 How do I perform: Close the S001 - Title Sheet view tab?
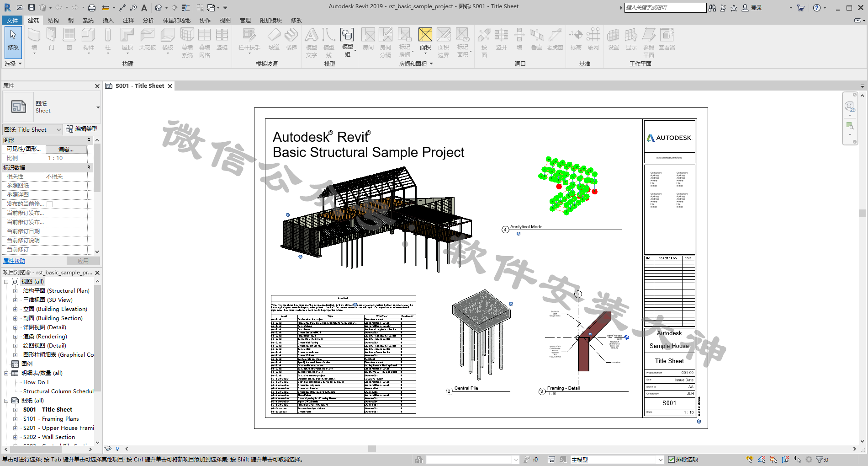170,86
